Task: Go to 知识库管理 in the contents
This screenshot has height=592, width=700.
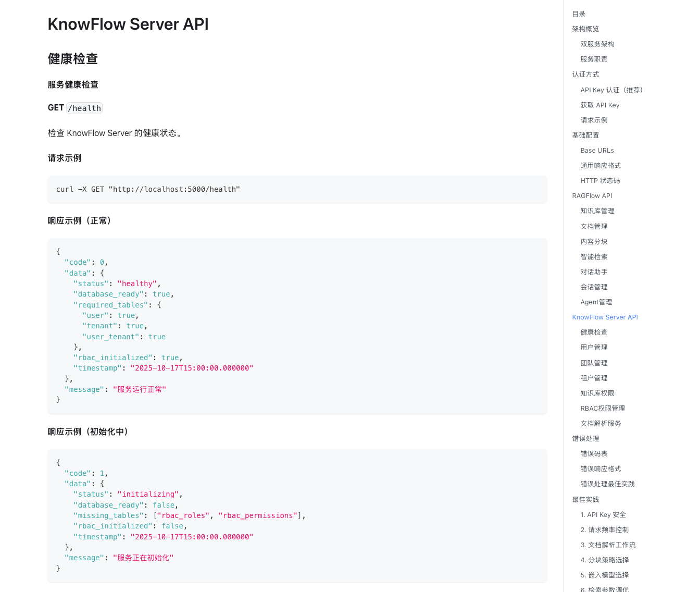Action: 597,211
